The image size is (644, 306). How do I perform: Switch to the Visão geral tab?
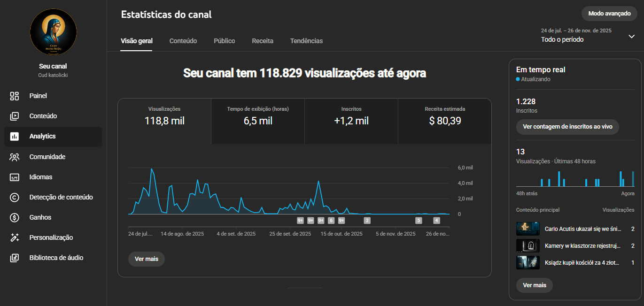point(137,41)
